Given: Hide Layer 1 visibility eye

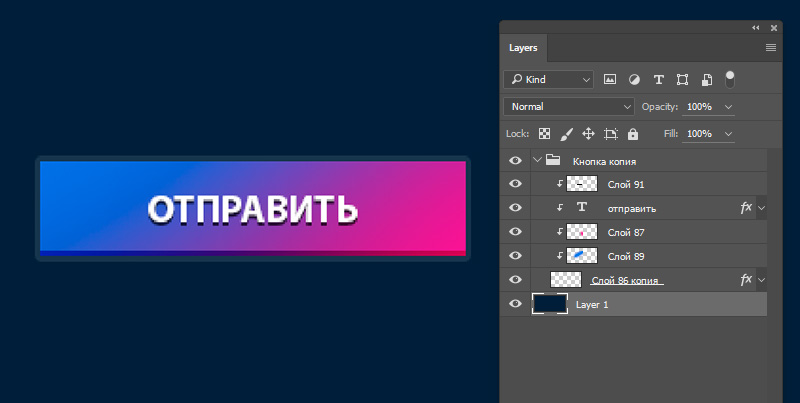Looking at the screenshot, I should pyautogui.click(x=515, y=304).
